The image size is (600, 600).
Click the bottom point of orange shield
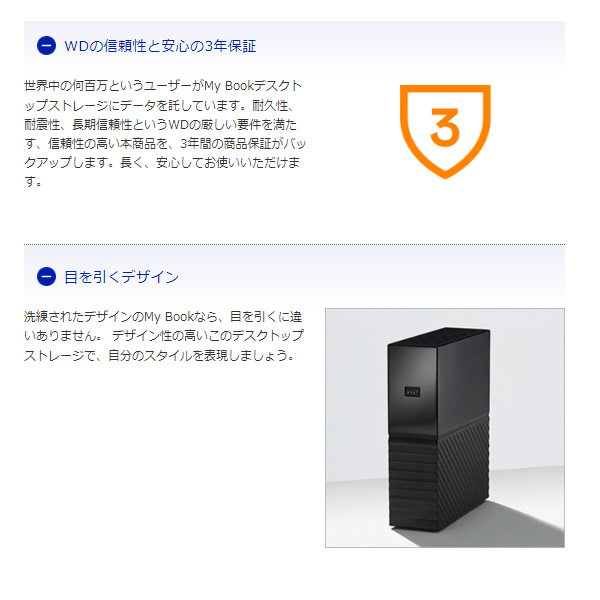pyautogui.click(x=445, y=175)
